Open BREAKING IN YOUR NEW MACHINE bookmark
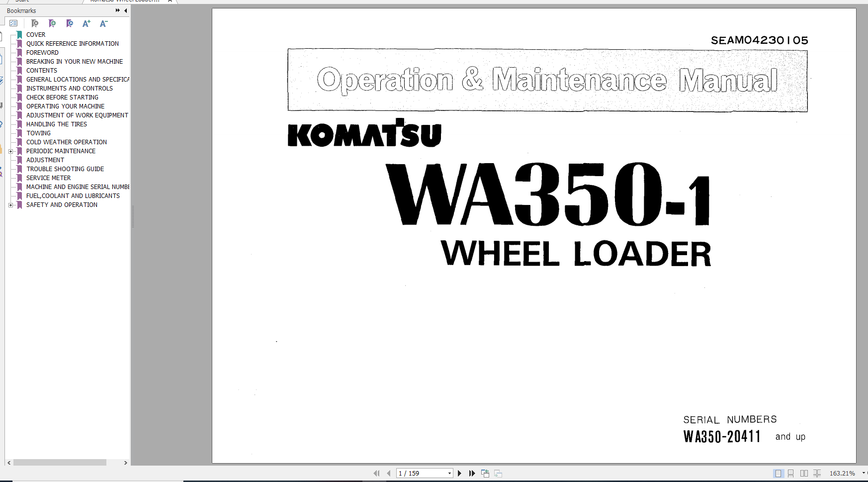 75,62
